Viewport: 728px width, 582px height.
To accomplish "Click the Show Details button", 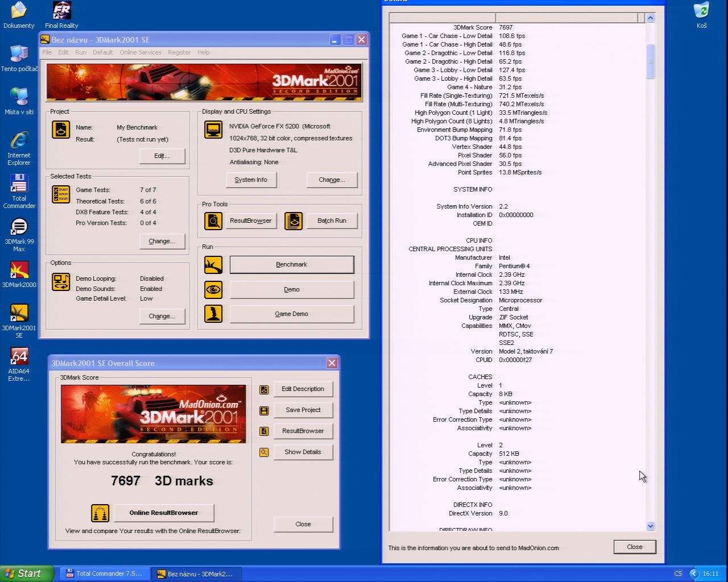I will click(x=303, y=452).
